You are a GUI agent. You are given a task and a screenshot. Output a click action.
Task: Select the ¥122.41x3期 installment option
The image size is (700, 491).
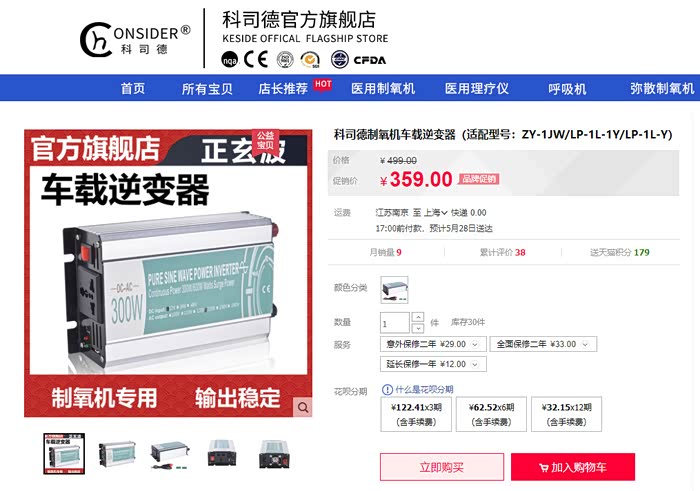416,414
